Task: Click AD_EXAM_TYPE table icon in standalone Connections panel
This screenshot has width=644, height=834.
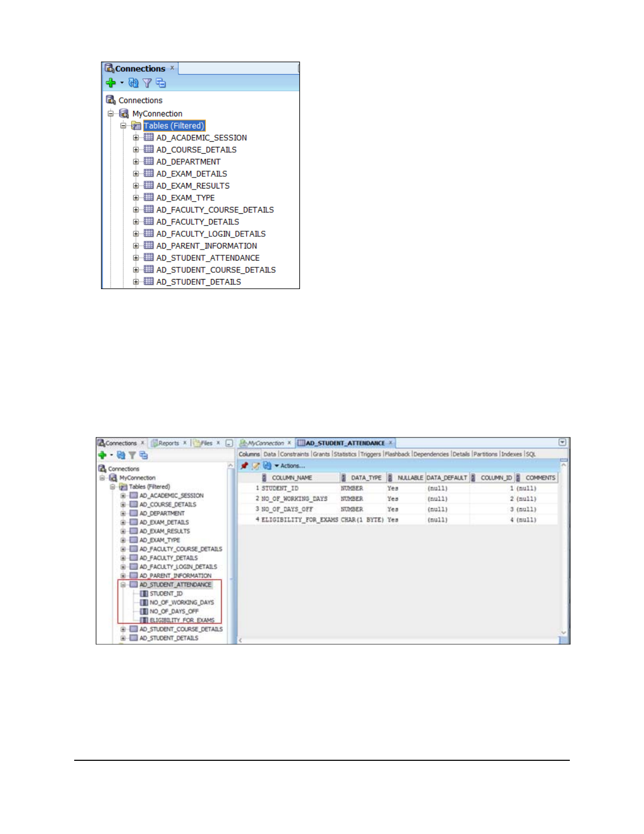Action: point(149,197)
